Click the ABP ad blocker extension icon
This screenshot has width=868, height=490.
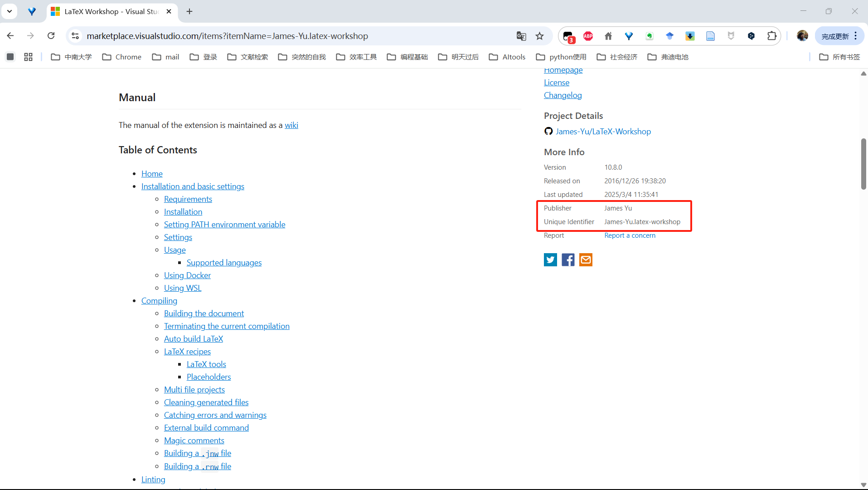pyautogui.click(x=588, y=36)
